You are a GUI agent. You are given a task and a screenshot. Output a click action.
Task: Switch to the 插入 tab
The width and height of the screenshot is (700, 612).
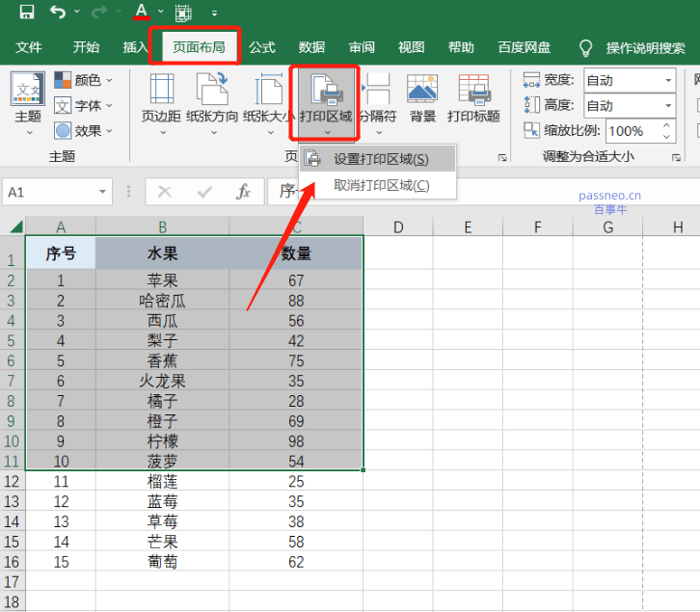(x=136, y=47)
